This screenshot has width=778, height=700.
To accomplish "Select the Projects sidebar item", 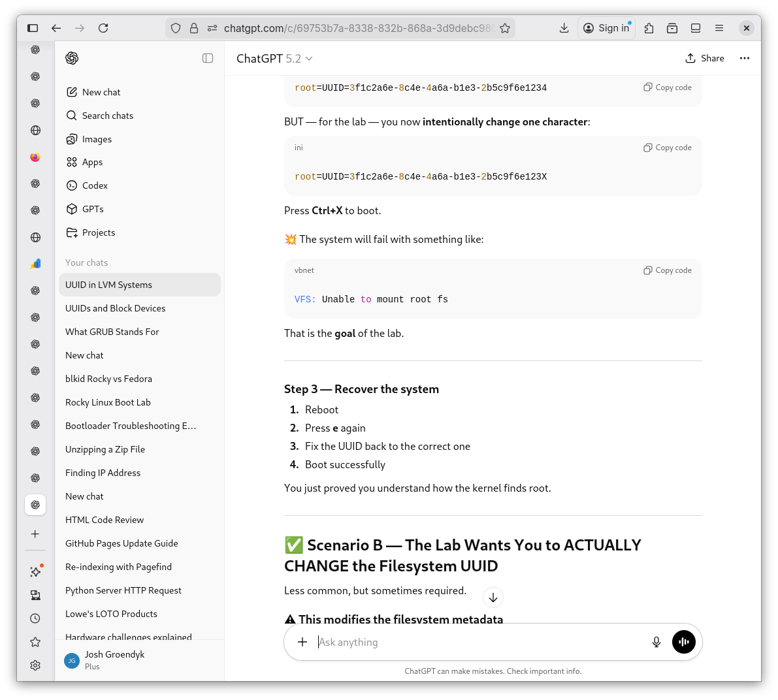I will (x=98, y=232).
